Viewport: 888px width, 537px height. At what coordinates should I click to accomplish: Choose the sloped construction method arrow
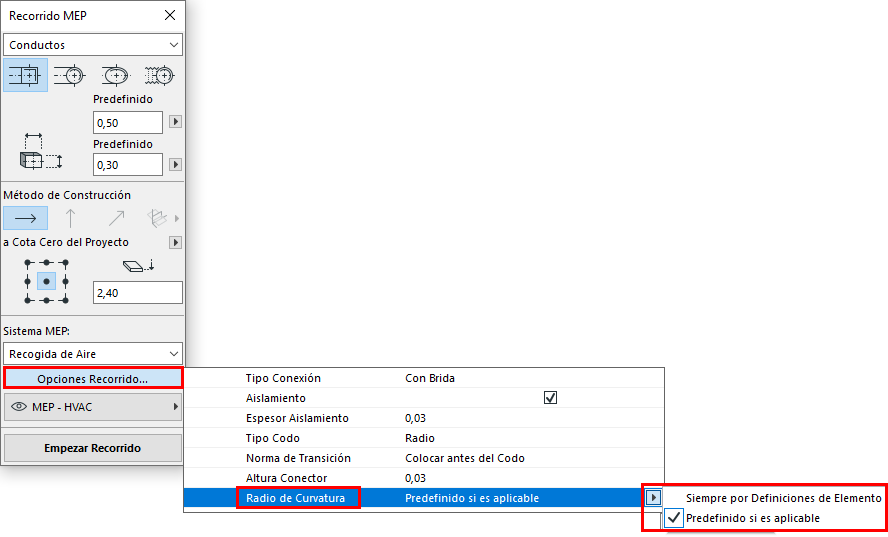[x=116, y=218]
